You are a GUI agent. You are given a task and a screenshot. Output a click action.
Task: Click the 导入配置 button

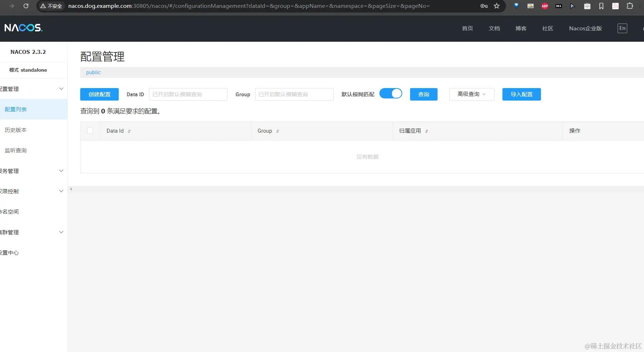pyautogui.click(x=521, y=94)
